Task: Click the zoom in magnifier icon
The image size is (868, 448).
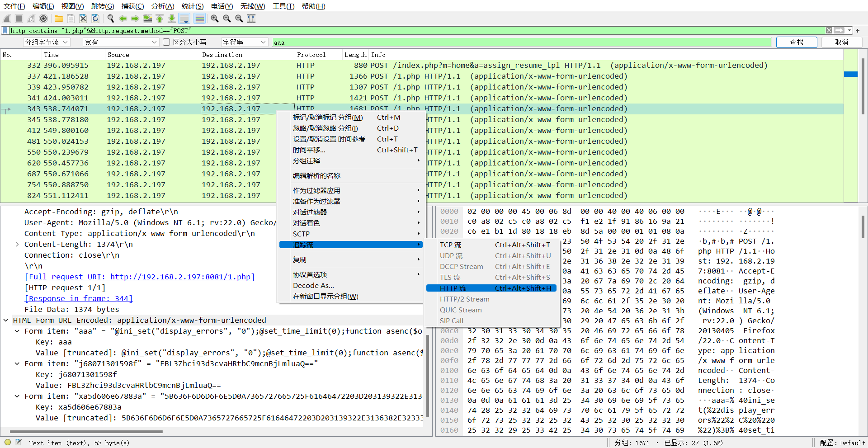Action: point(215,19)
